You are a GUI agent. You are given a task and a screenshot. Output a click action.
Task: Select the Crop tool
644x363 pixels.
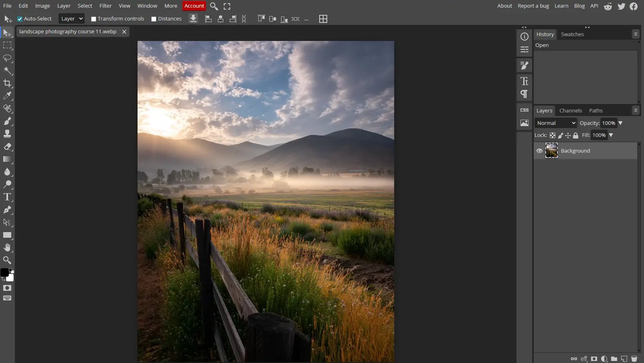tap(7, 83)
